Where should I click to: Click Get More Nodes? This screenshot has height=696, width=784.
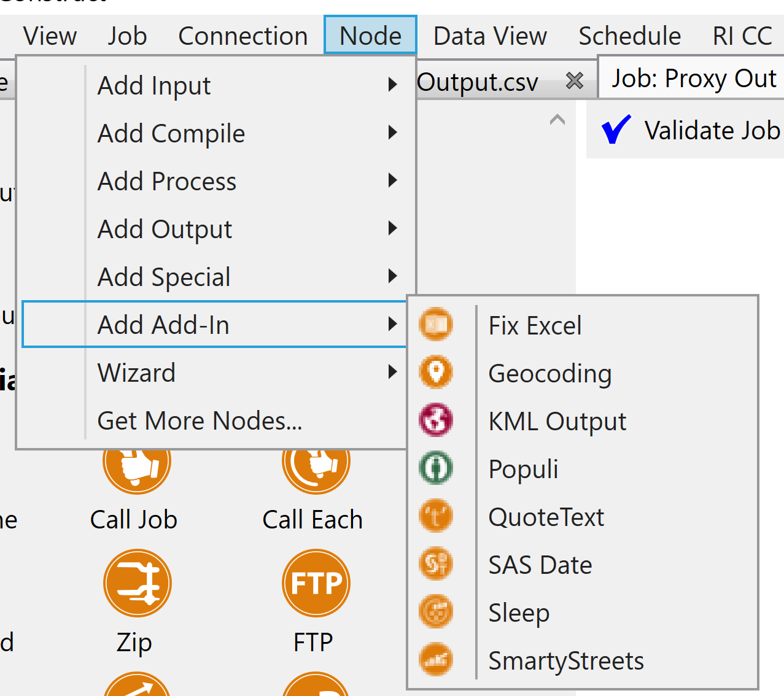(199, 420)
